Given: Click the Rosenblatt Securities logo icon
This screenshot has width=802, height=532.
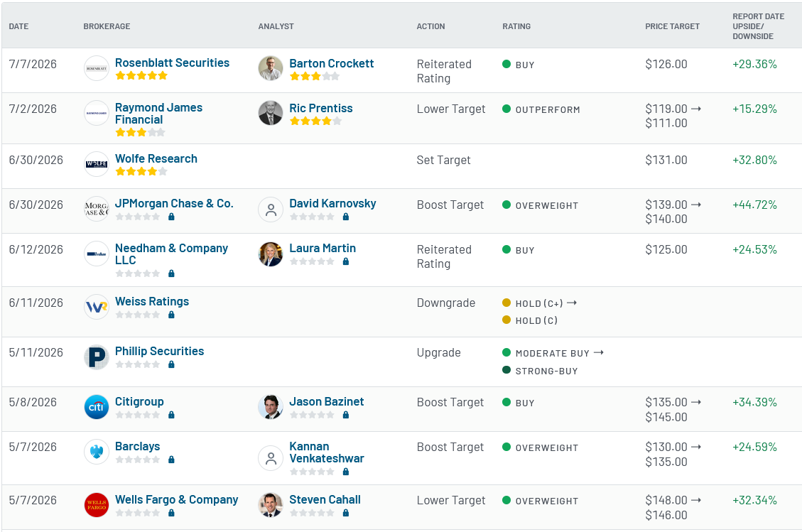Looking at the screenshot, I should pos(96,69).
